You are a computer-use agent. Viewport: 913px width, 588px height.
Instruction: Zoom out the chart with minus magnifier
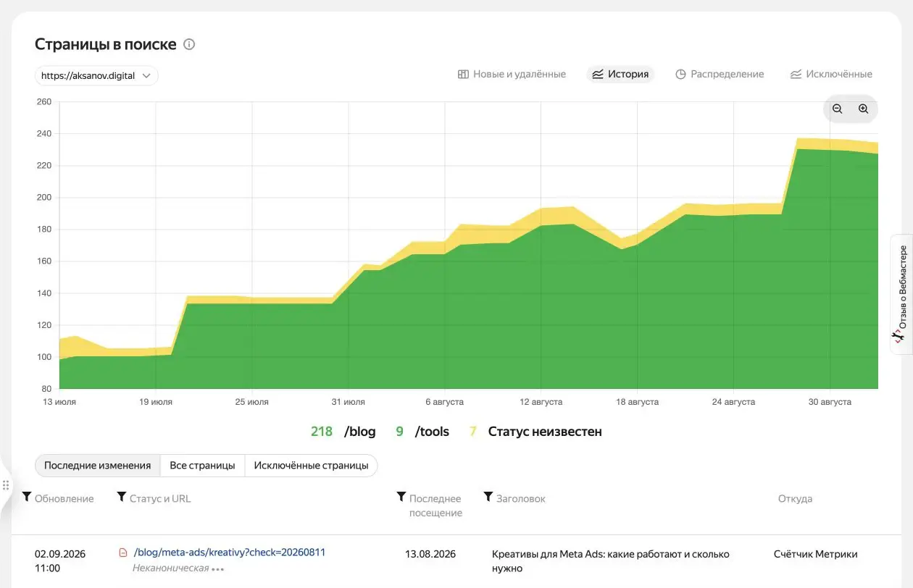point(837,109)
